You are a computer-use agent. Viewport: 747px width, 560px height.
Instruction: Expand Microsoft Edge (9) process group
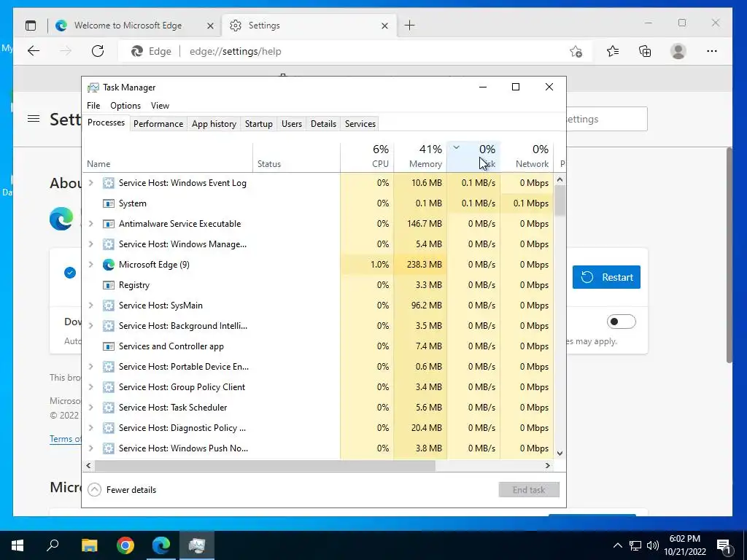tap(91, 264)
